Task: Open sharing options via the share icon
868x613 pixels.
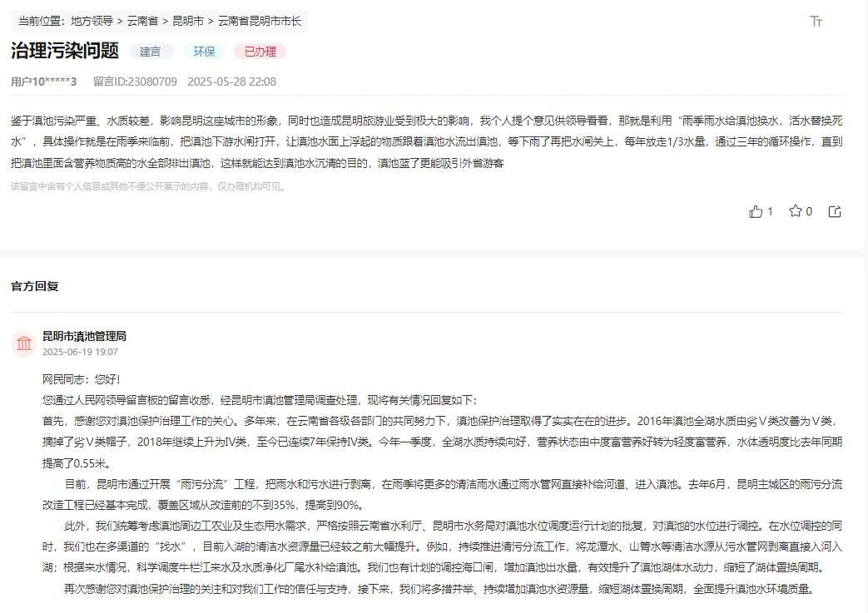Action: (x=834, y=211)
